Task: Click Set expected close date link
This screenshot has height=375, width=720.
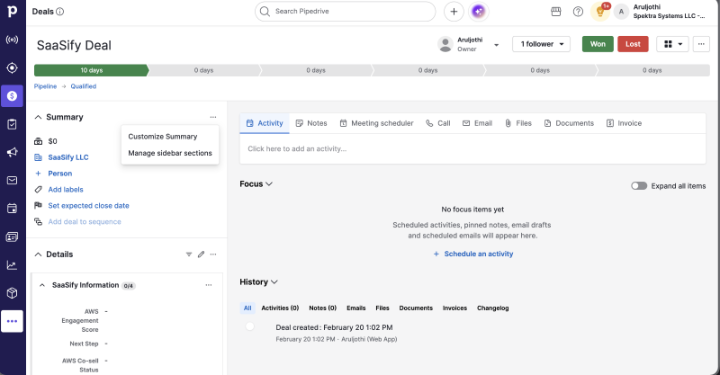Action: click(89, 206)
